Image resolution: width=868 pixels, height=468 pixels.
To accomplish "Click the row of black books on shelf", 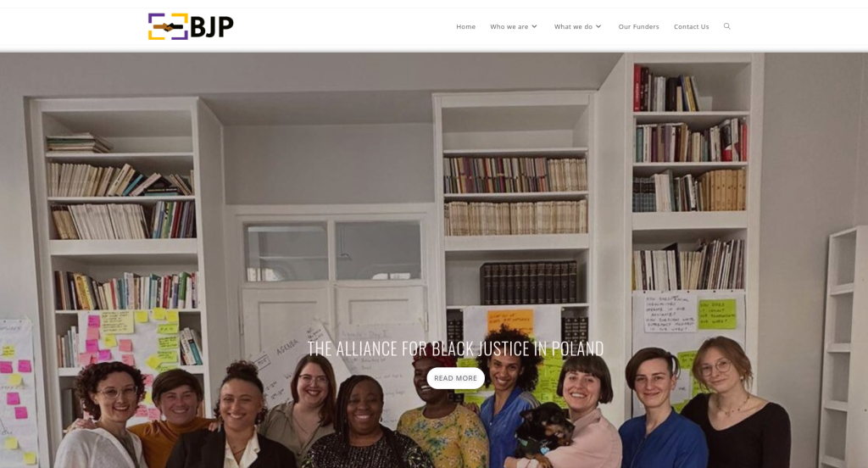I will pyautogui.click(x=529, y=283).
